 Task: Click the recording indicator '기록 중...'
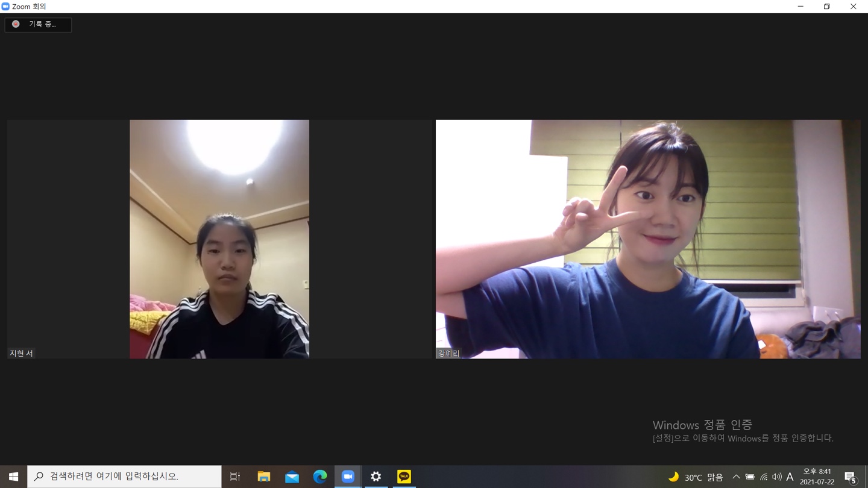(x=38, y=25)
